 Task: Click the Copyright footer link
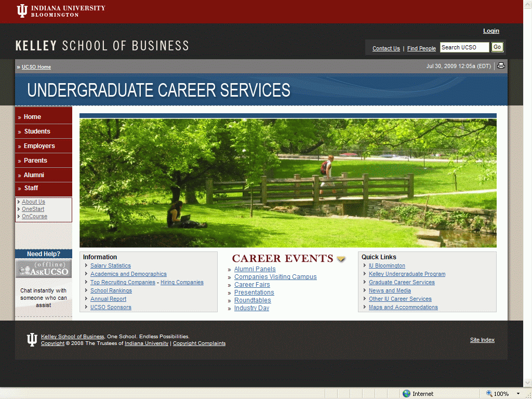tap(52, 343)
